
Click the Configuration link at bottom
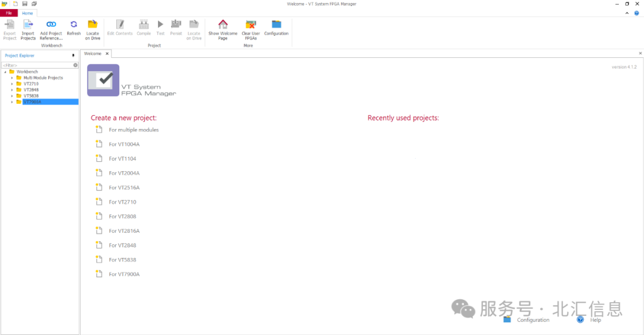533,320
